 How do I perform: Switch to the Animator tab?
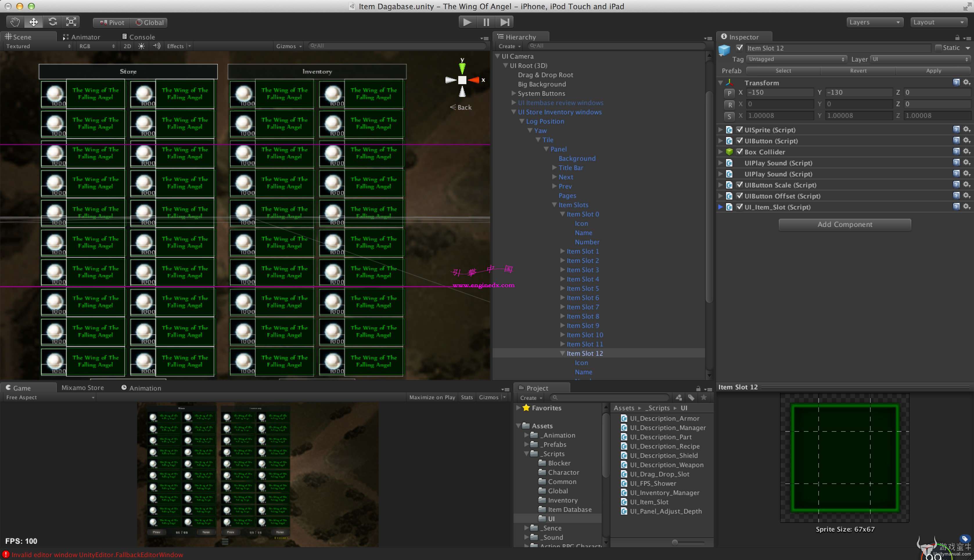click(x=81, y=37)
